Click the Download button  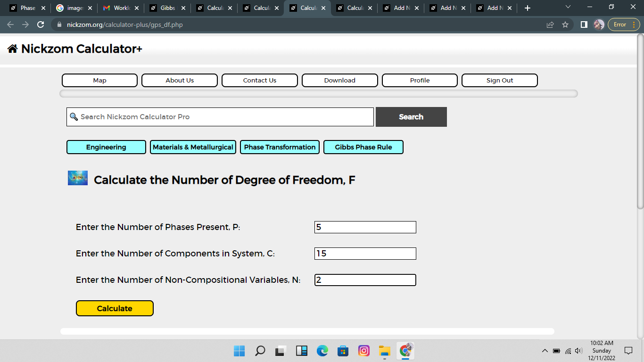point(340,80)
